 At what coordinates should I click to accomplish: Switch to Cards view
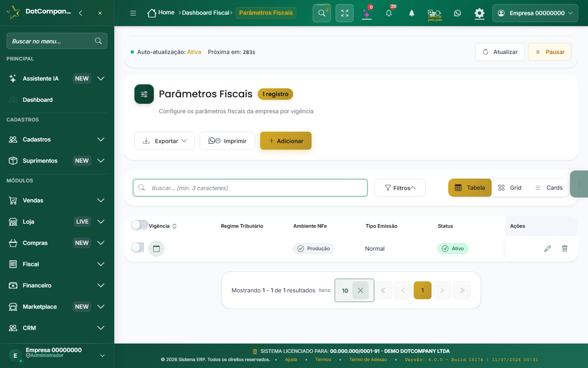(549, 188)
